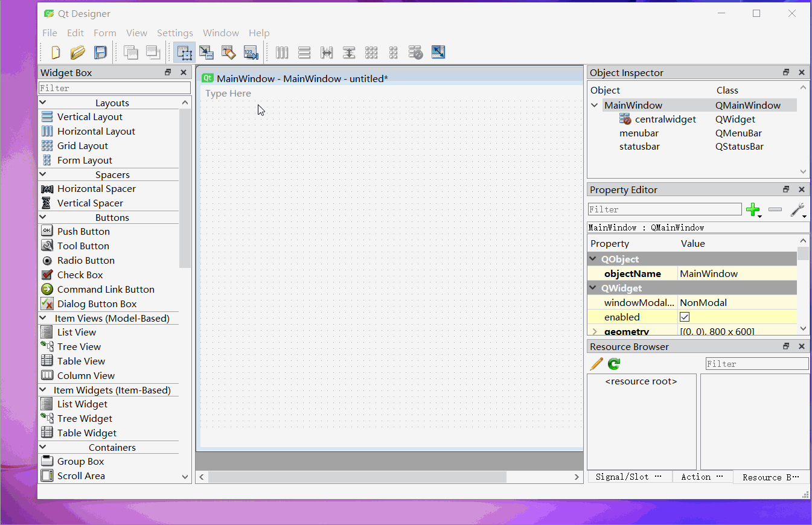
Task: Click the Lay Out Vertically toolbar icon
Action: [304, 52]
